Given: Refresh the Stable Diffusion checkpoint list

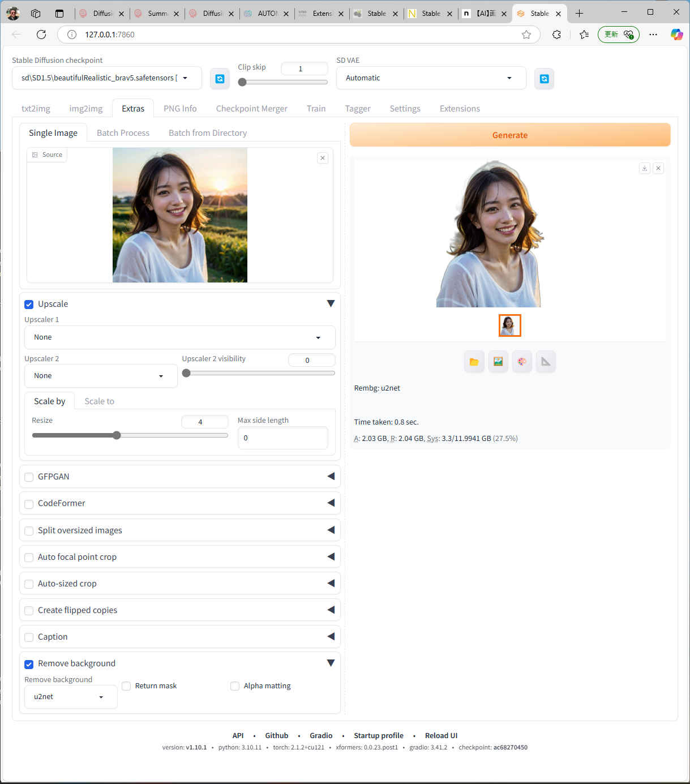Looking at the screenshot, I should pos(220,79).
